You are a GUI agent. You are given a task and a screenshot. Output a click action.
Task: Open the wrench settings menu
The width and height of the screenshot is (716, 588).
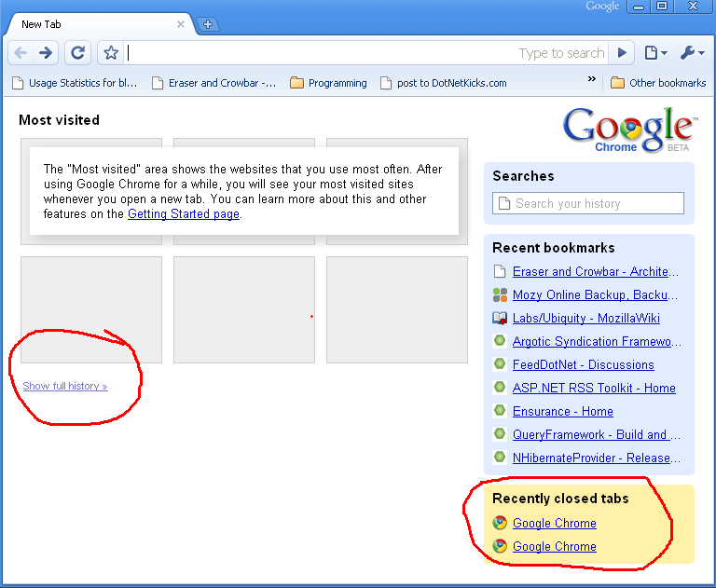[693, 53]
